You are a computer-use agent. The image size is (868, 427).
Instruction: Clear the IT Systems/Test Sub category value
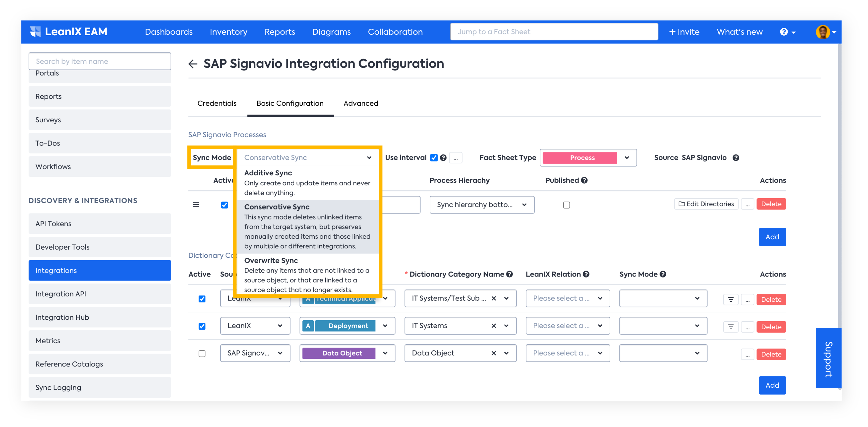(494, 298)
